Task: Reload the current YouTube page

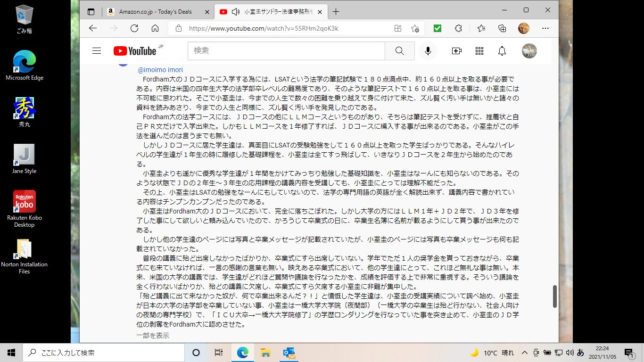Action: pyautogui.click(x=134, y=28)
